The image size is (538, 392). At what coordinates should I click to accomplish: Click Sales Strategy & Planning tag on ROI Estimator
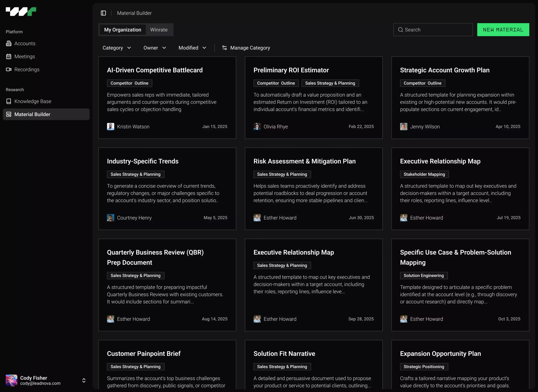pyautogui.click(x=330, y=83)
